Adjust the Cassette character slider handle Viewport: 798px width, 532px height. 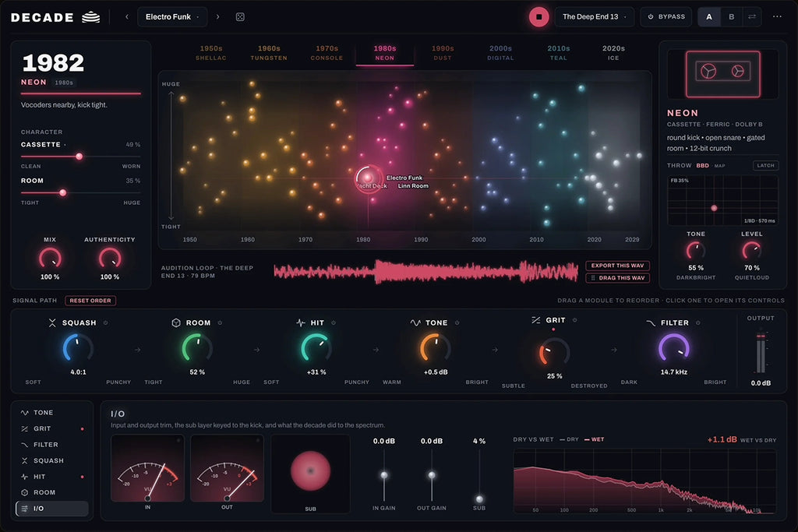[79, 157]
